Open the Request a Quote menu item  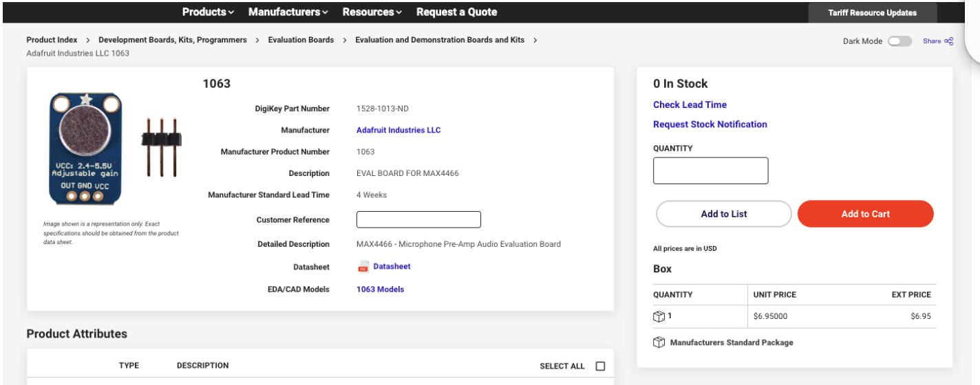coord(456,12)
